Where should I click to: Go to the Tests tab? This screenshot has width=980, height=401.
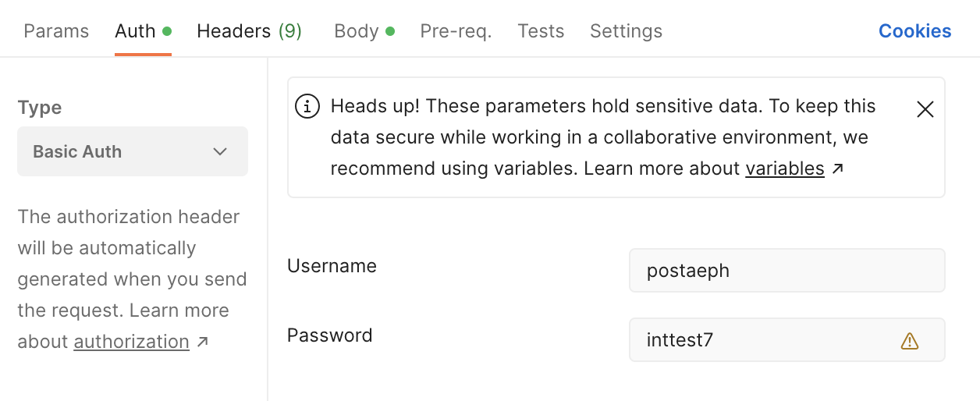[x=541, y=31]
